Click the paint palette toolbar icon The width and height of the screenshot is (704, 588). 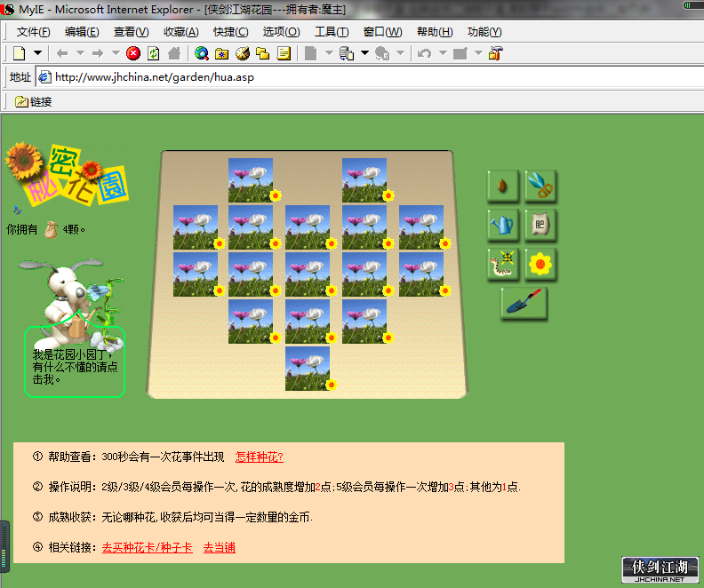tap(243, 54)
